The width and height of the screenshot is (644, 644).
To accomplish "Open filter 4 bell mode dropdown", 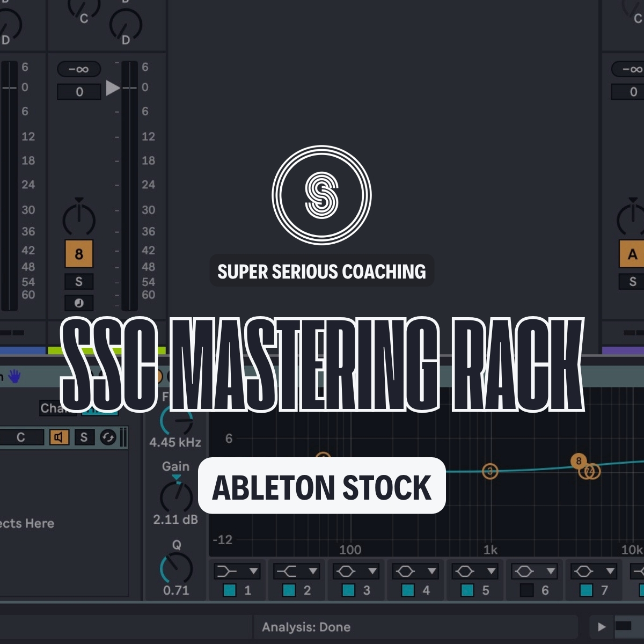I will [x=415, y=571].
